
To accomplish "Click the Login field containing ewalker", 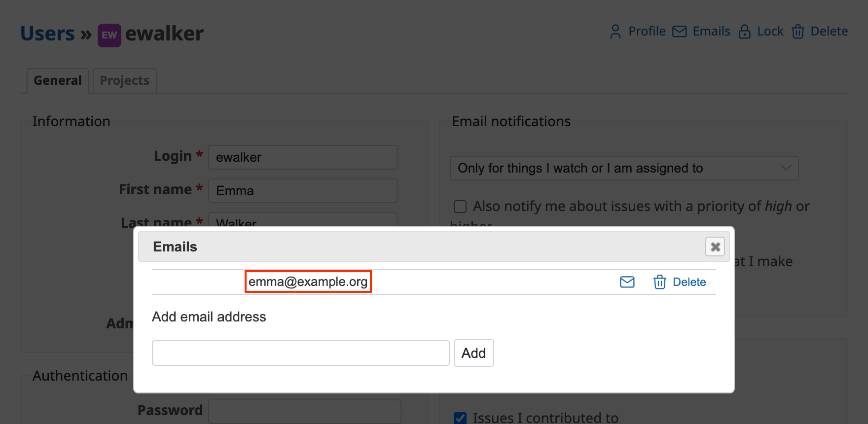I will [303, 157].
